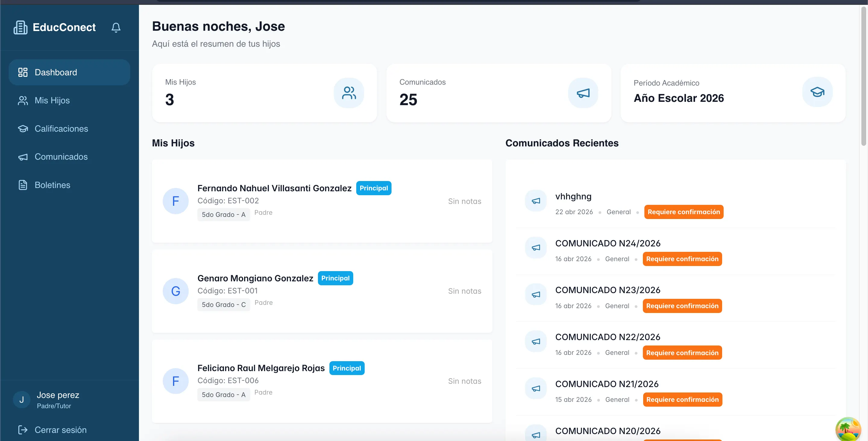
Task: Click the palm tree icon in bottom corner
Action: pos(848,429)
